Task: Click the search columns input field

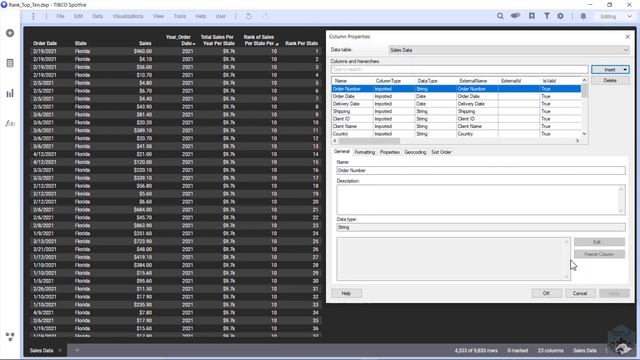Action: pos(460,69)
